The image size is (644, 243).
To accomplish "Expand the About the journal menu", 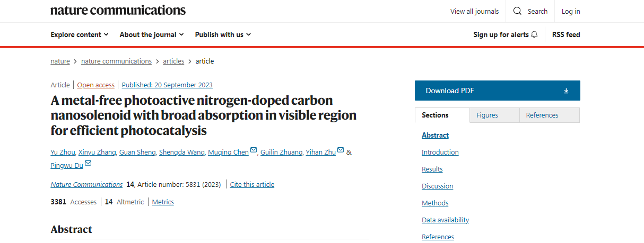I will point(152,34).
